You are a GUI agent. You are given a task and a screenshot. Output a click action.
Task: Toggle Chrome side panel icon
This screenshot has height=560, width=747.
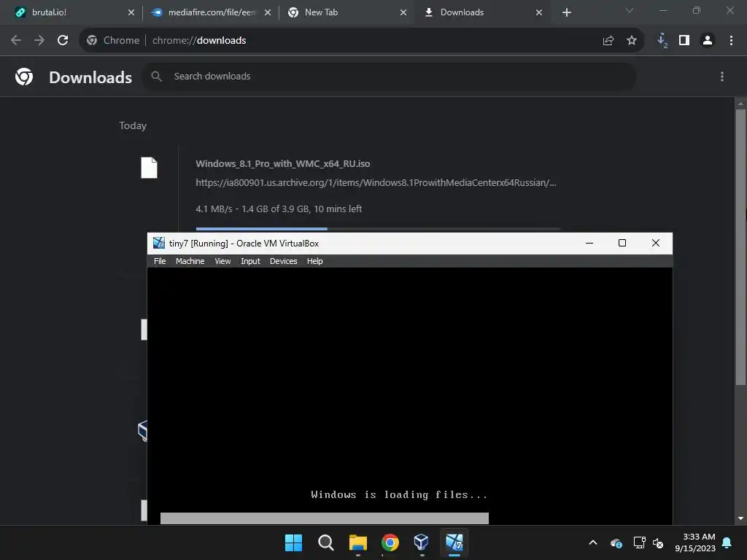point(684,41)
